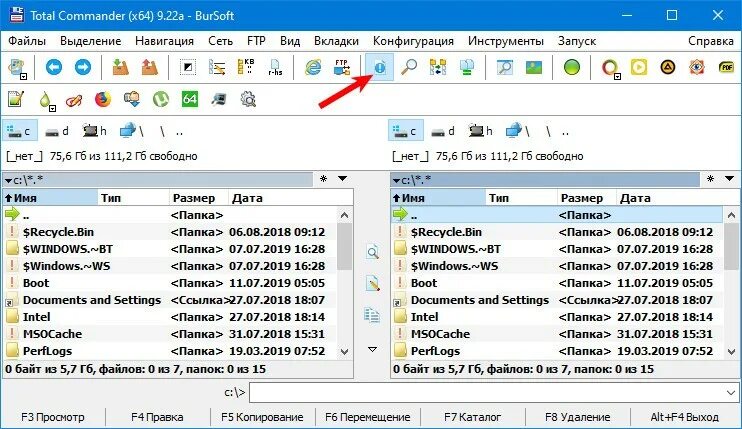Image resolution: width=742 pixels, height=429 pixels.
Task: Click the F5 Копирование button
Action: pos(262,417)
